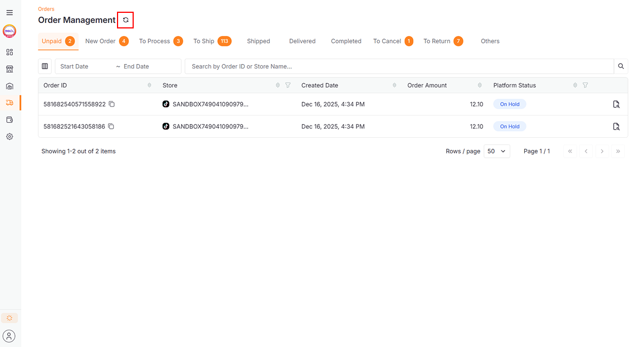Open the Platform Status column filter
The width and height of the screenshot is (644, 347).
click(586, 85)
